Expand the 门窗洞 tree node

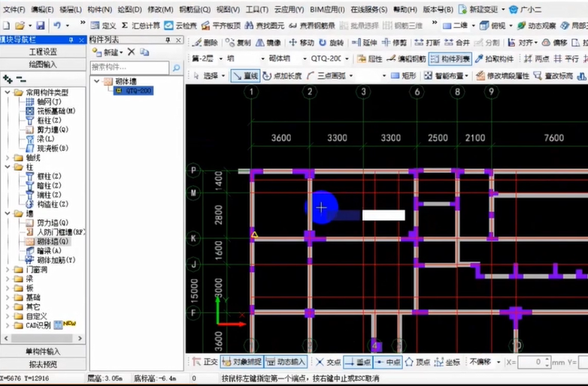click(x=8, y=269)
